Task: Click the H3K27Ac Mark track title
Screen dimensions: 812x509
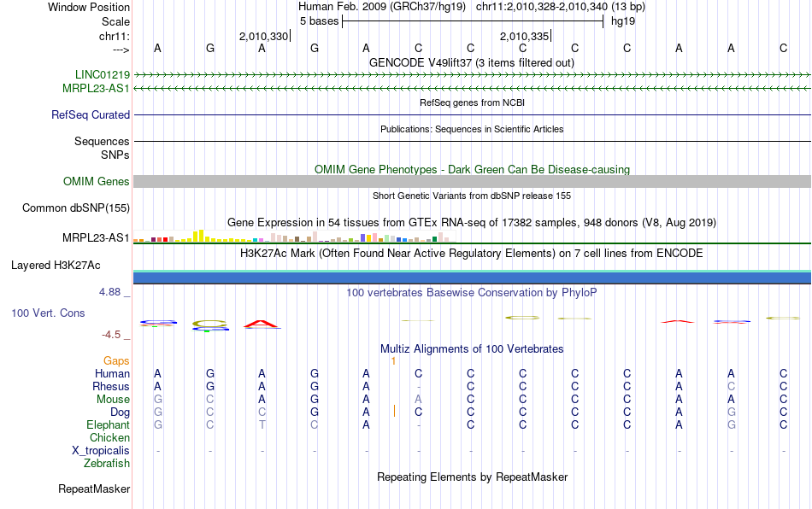Action: point(472,253)
